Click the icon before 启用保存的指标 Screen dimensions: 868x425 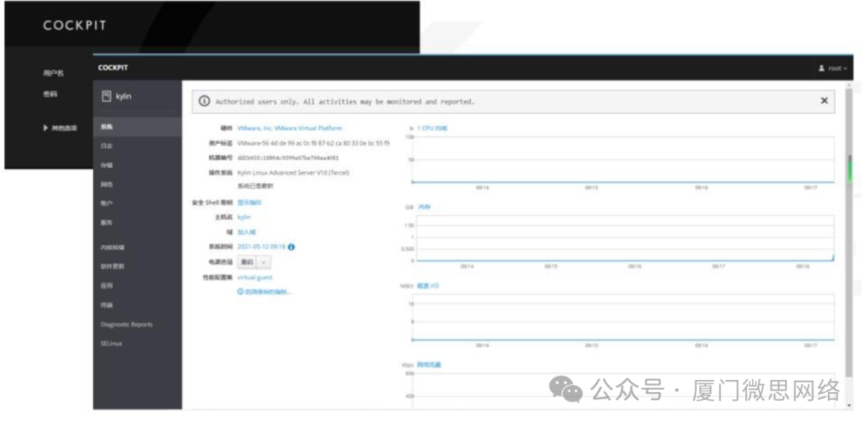240,291
